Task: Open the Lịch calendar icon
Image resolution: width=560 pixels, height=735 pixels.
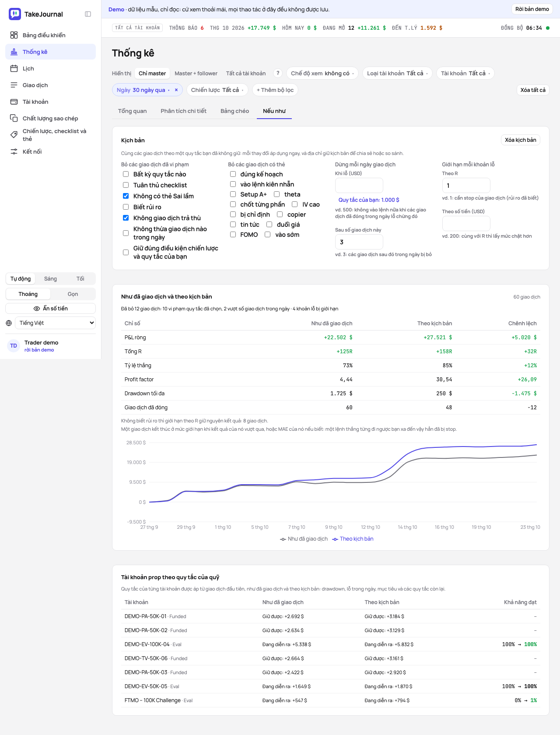Action: [14, 68]
